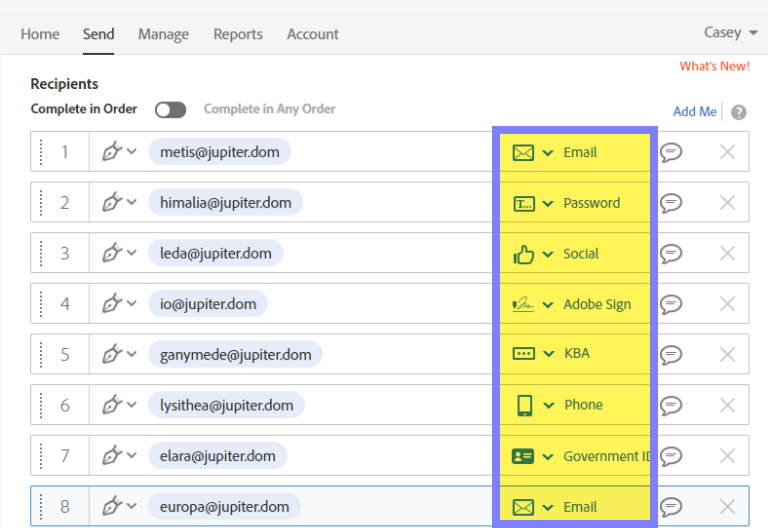This screenshot has width=768, height=528.
Task: Expand authentication dropdown arrow for metis@jupiter.dom
Action: (x=548, y=153)
